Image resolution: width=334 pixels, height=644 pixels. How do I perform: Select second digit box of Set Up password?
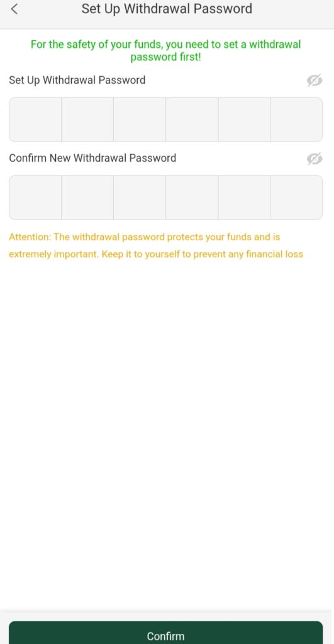pos(87,119)
